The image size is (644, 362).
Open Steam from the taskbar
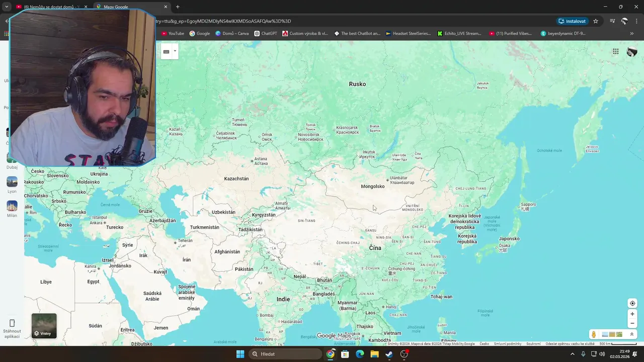pyautogui.click(x=389, y=354)
